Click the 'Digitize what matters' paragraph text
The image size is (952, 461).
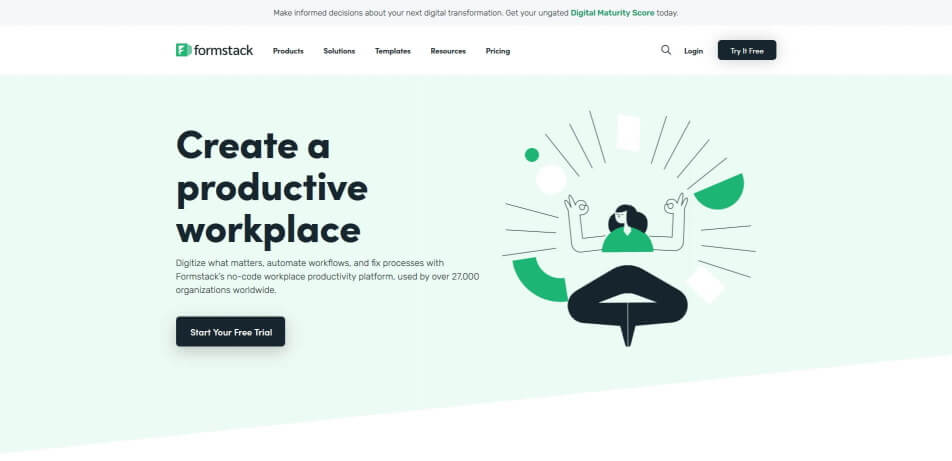(x=327, y=276)
